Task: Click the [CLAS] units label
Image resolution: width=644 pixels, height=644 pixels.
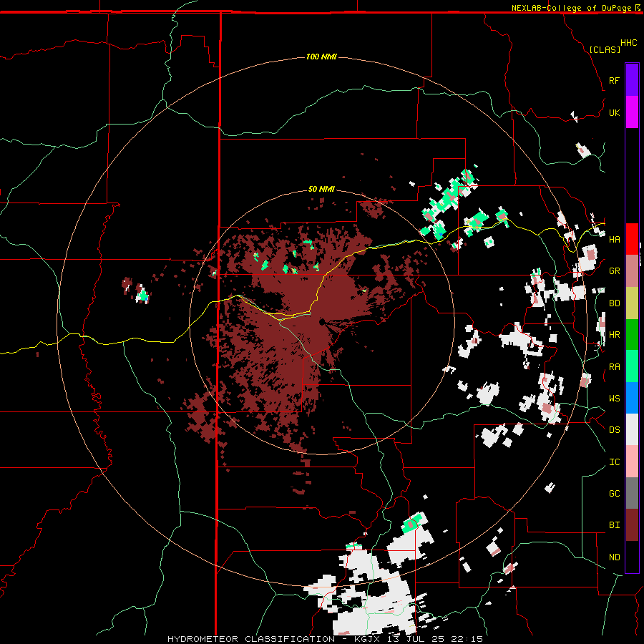Action: [605, 49]
